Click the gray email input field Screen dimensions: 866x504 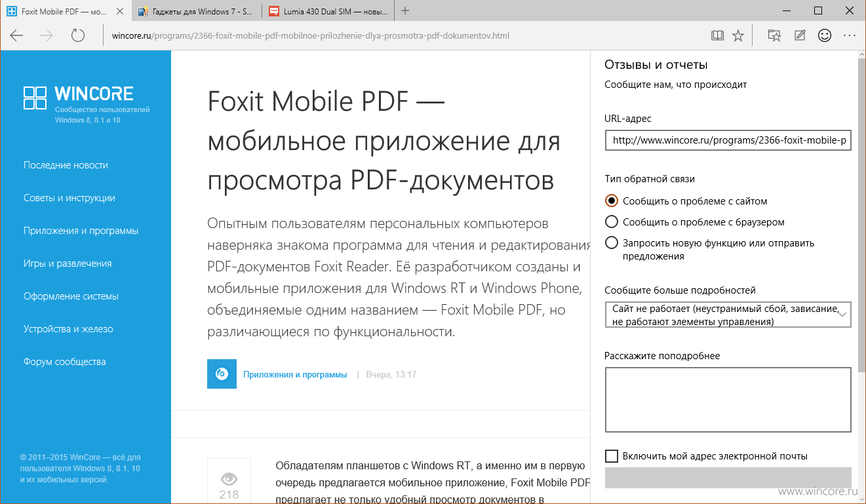point(728,477)
